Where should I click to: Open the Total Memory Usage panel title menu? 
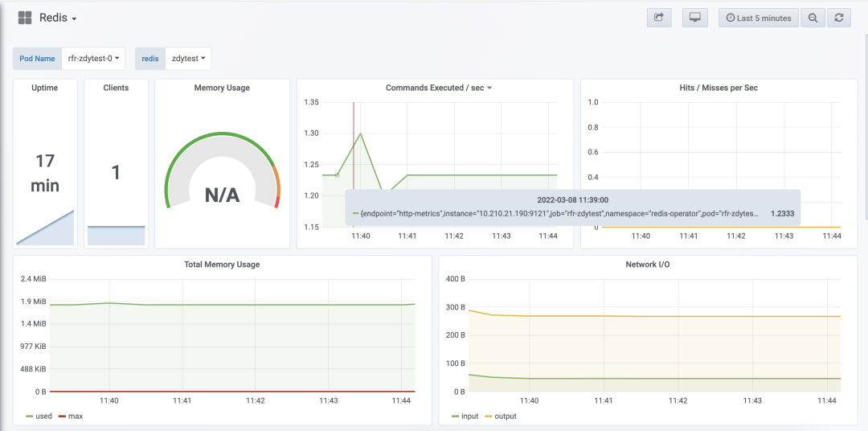(x=222, y=265)
